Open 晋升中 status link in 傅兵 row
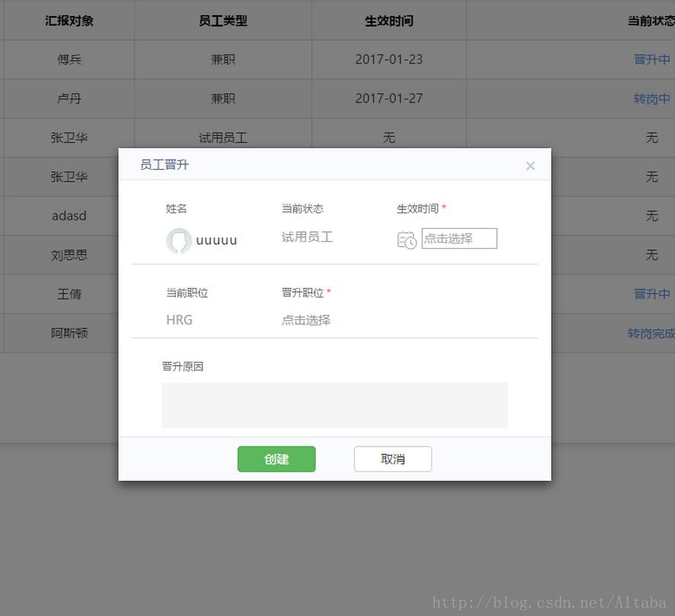This screenshot has width=675, height=616. (651, 59)
